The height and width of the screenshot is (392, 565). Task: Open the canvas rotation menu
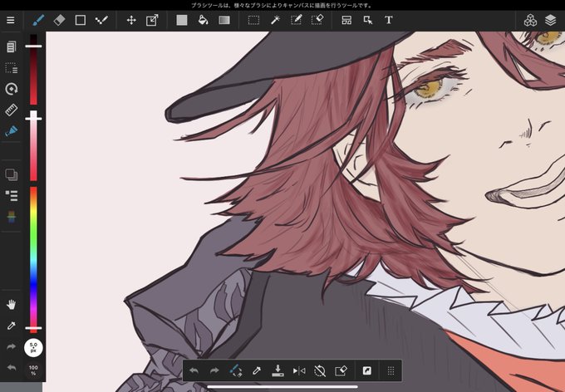[x=11, y=89]
